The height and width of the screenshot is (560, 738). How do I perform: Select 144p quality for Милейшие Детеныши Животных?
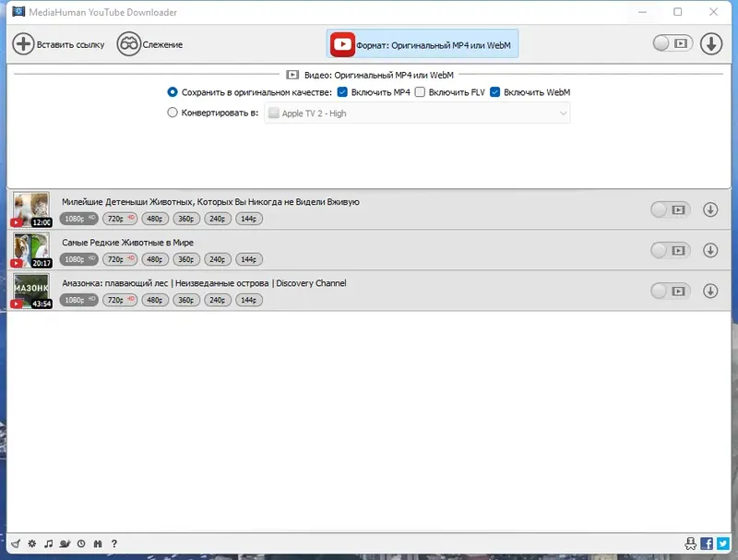coord(249,219)
